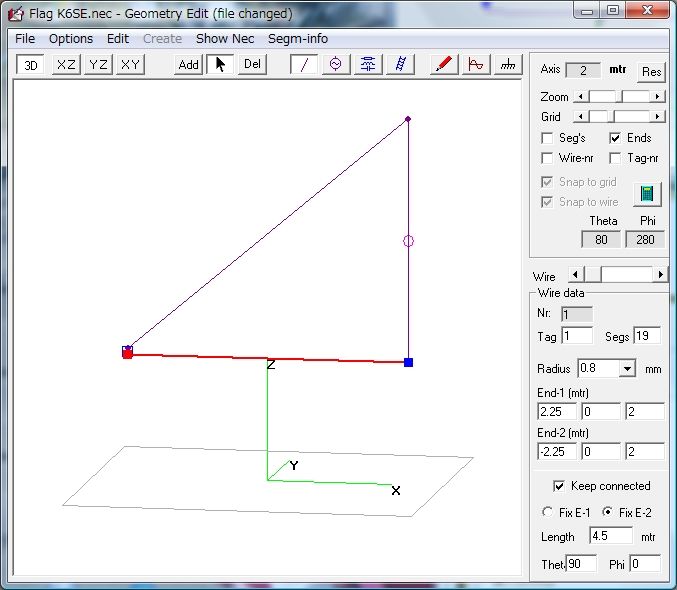Image resolution: width=677 pixels, height=590 pixels.
Task: Open the current display tool
Action: [x=476, y=64]
